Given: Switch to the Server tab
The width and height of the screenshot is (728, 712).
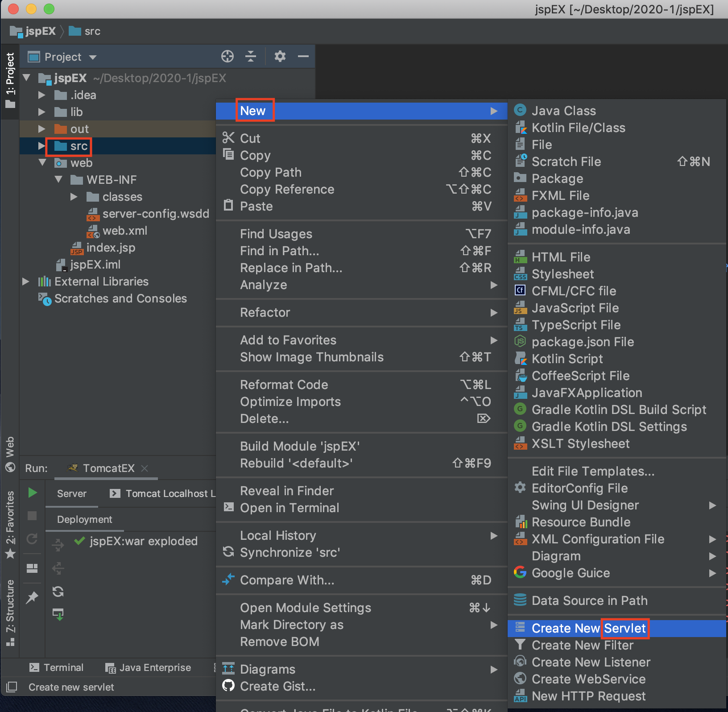Looking at the screenshot, I should (x=72, y=494).
